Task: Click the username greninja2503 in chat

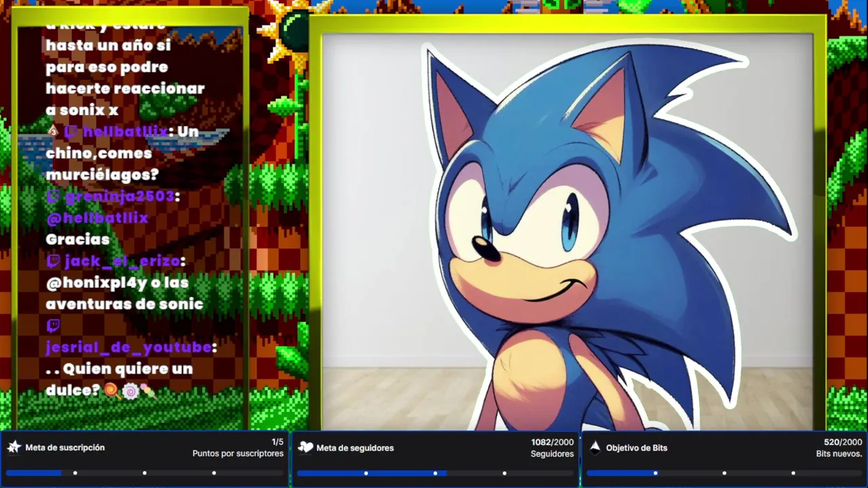Action: pyautogui.click(x=120, y=197)
